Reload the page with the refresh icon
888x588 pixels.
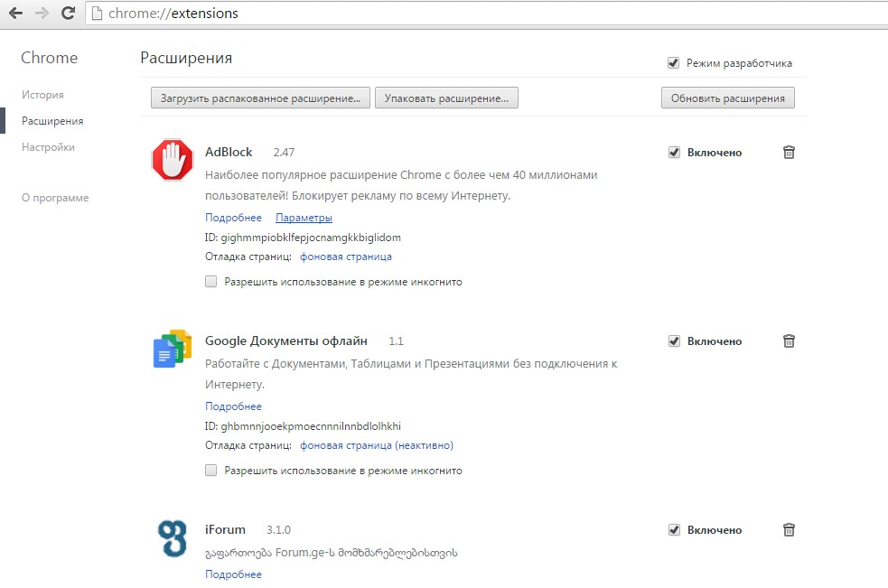tap(68, 13)
